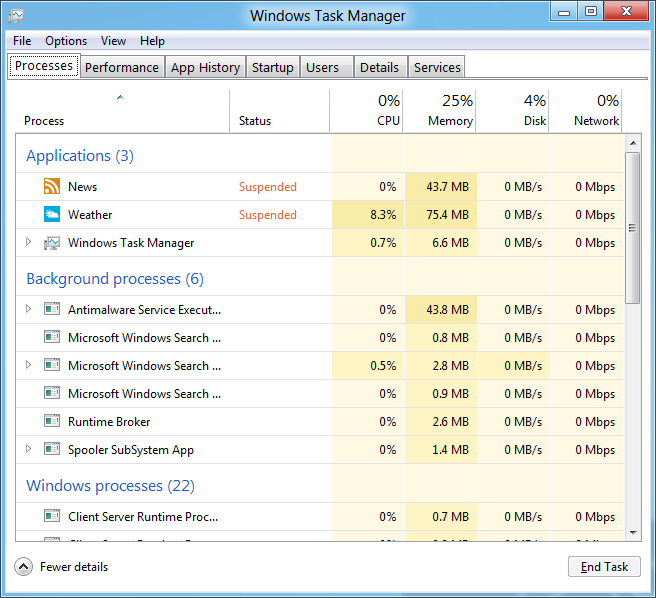This screenshot has width=656, height=598.
Task: Click Client Server Runtime 0.7 MB value
Action: [451, 517]
